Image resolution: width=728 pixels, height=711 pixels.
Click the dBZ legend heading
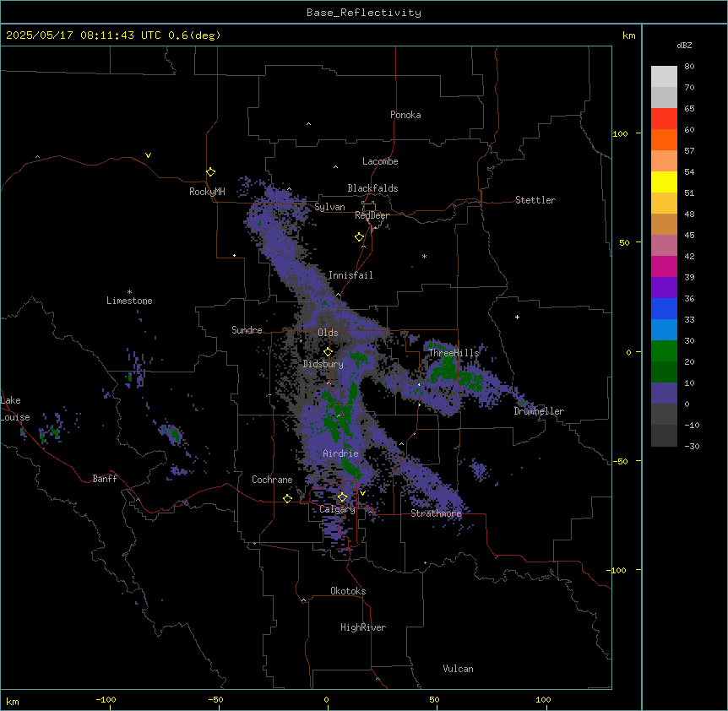(x=684, y=46)
